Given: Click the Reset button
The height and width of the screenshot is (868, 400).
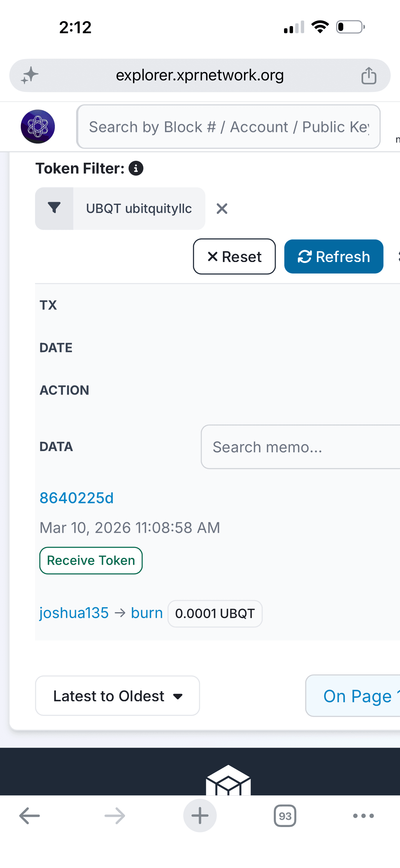Looking at the screenshot, I should point(234,257).
